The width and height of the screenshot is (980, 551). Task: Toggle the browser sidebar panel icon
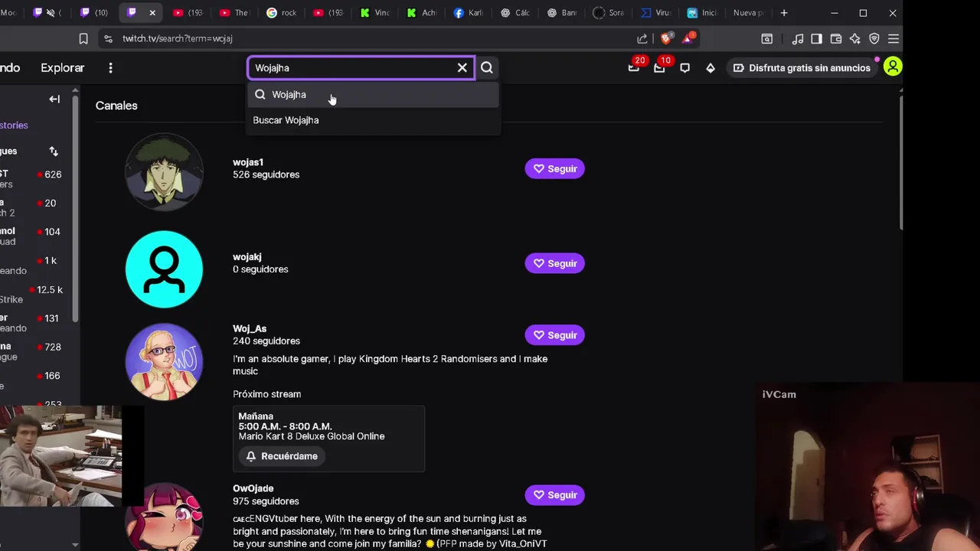tap(816, 38)
